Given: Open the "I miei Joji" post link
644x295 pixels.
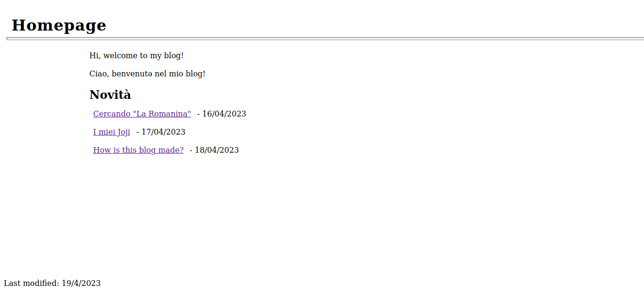Looking at the screenshot, I should coord(111,132).
